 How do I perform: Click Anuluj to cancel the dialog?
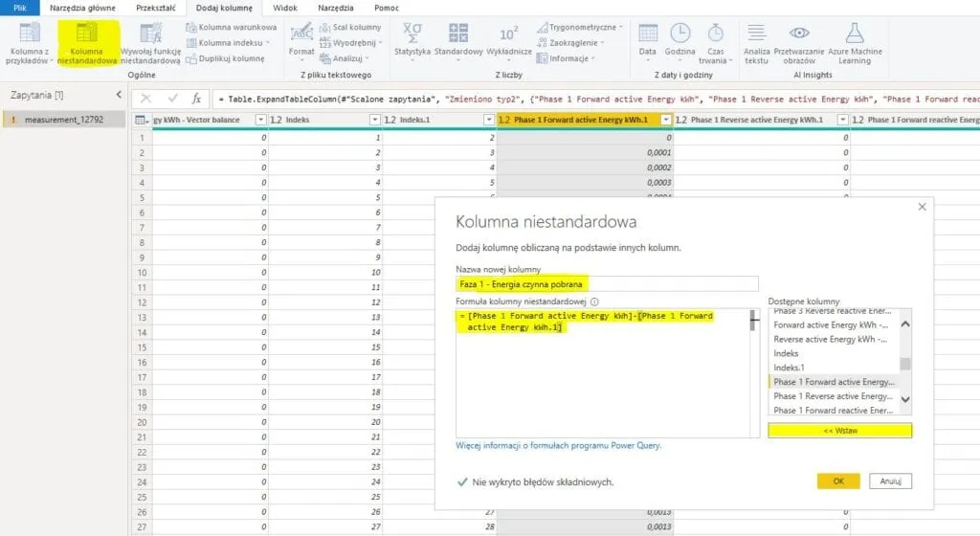click(891, 481)
